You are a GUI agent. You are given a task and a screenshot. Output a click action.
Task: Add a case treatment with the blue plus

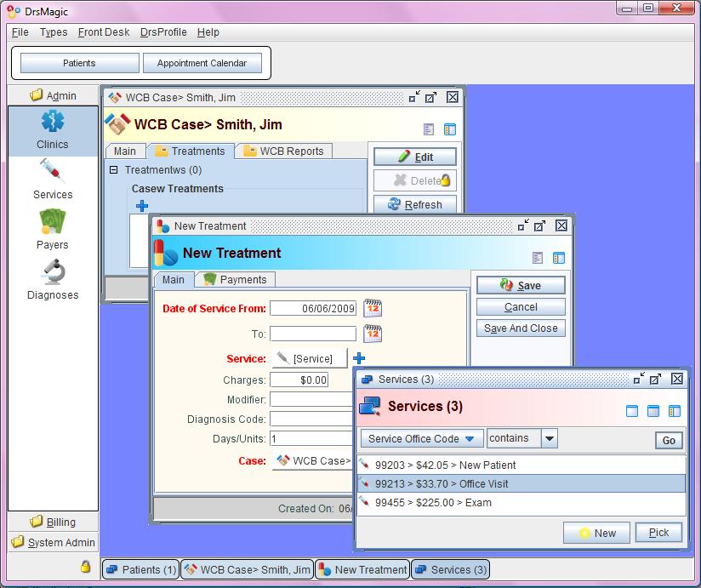pyautogui.click(x=142, y=206)
